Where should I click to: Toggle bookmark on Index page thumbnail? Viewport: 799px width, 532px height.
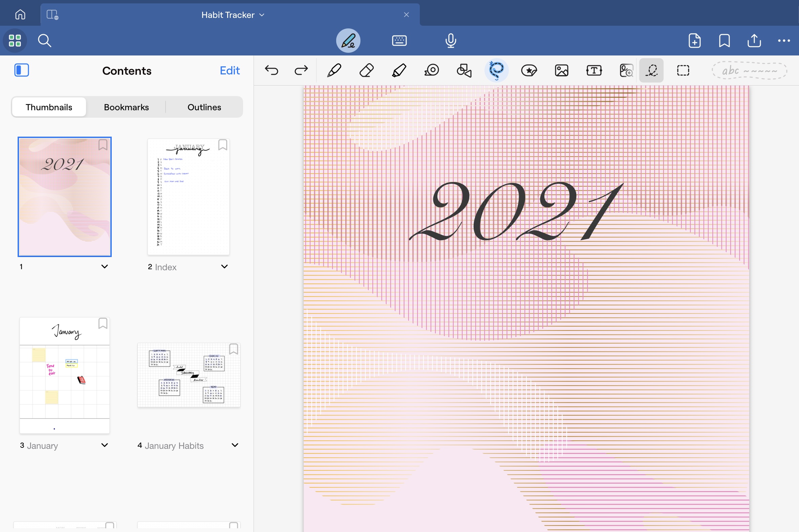(222, 145)
